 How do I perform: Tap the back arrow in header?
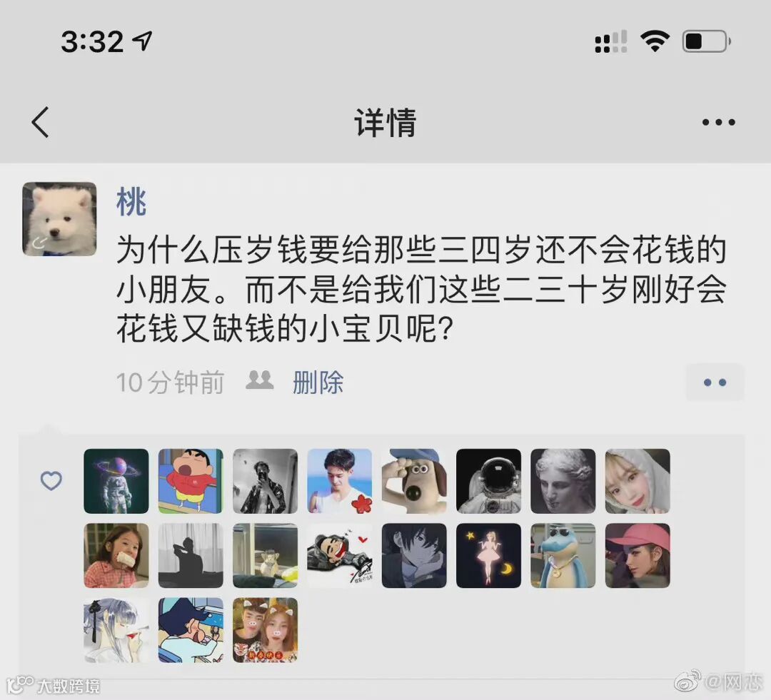tap(40, 122)
